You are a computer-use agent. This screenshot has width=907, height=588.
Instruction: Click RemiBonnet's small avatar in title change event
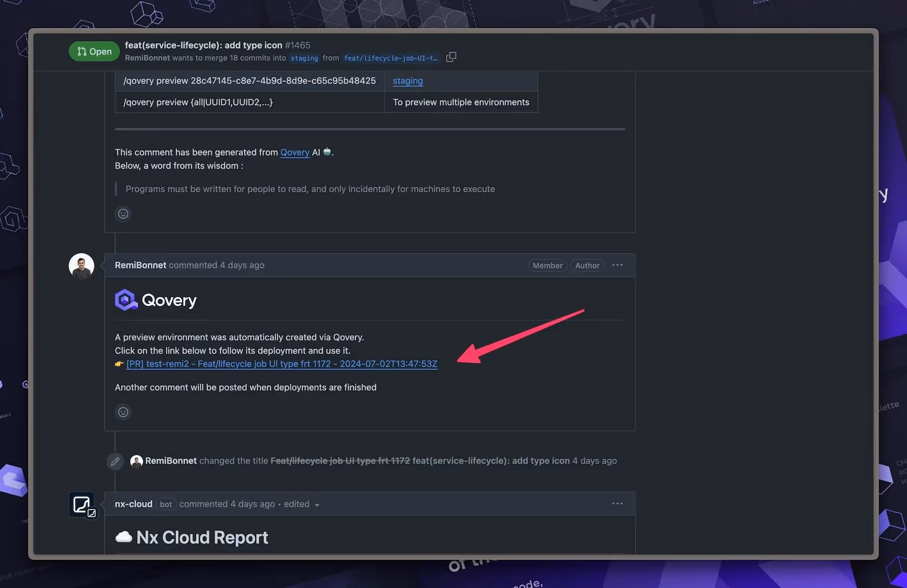click(x=136, y=461)
